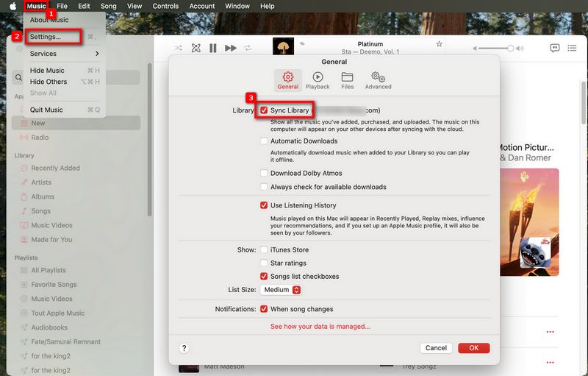Enable Star ratings checkbox

(264, 263)
